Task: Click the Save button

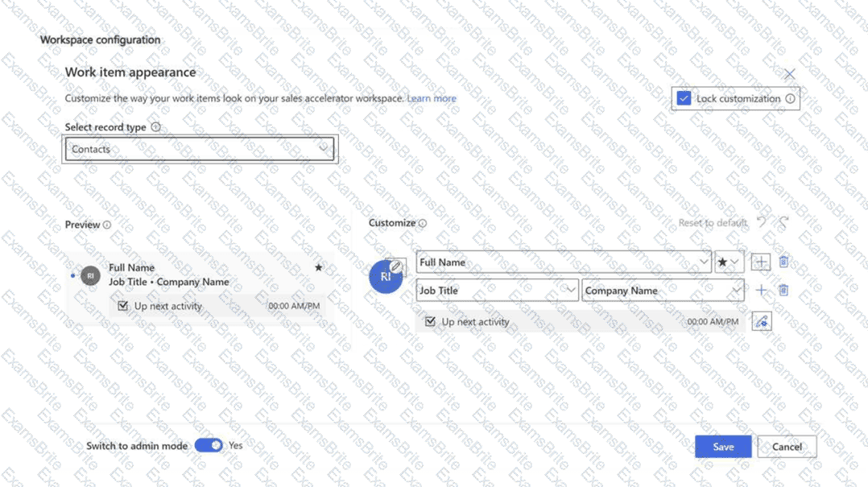Action: pyautogui.click(x=723, y=447)
